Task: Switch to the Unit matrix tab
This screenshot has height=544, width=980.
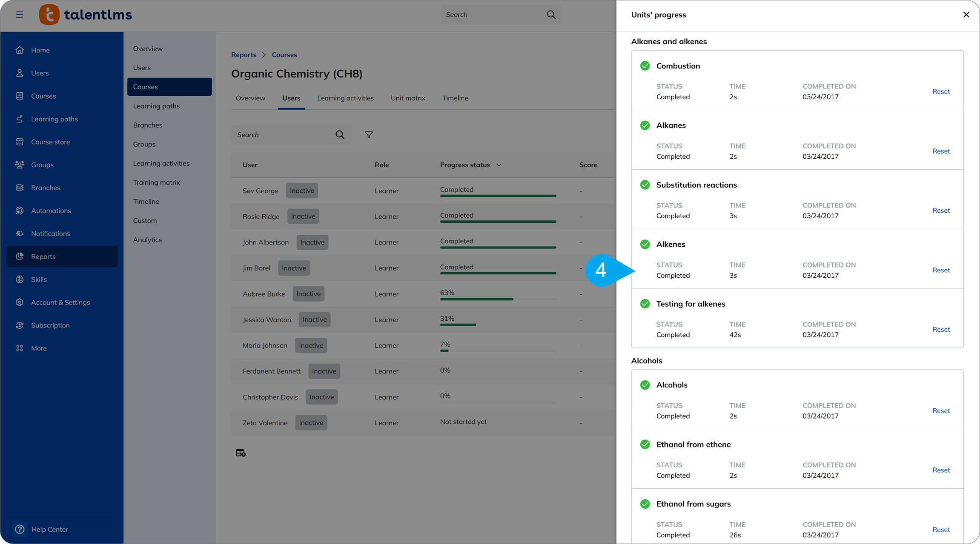Action: [408, 98]
